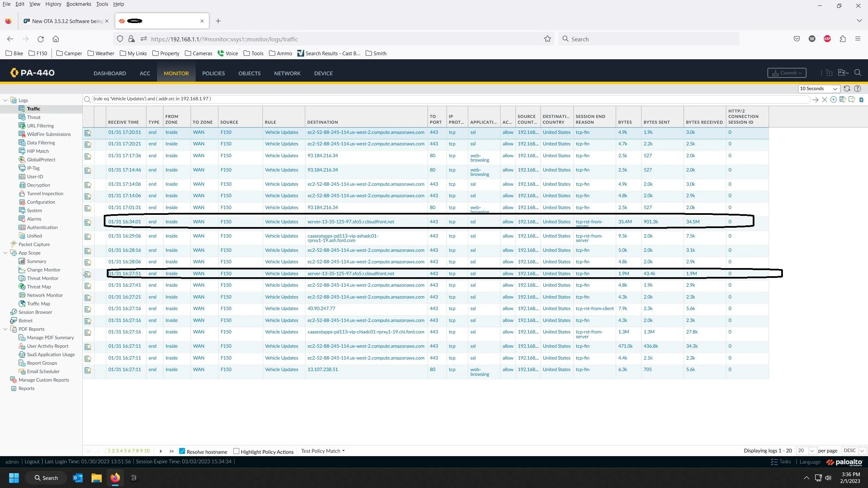The image size is (868, 488).
Task: Enable Highlight Policy Actions checkbox
Action: (x=236, y=451)
